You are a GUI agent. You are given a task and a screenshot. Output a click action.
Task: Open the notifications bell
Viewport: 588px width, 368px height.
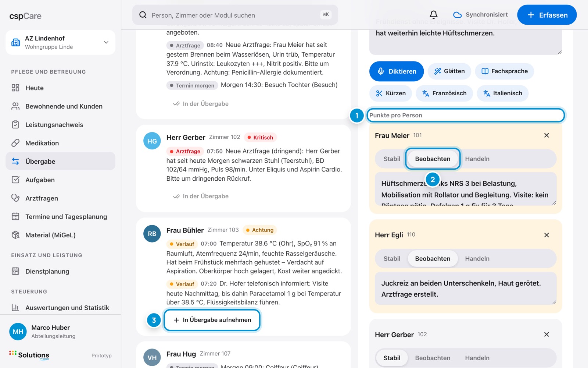tap(434, 15)
